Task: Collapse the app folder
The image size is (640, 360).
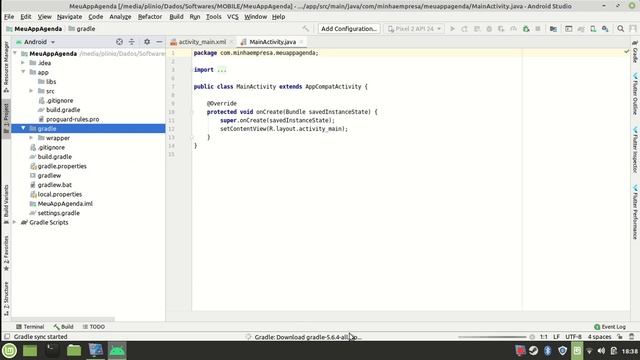Action: click(x=23, y=72)
